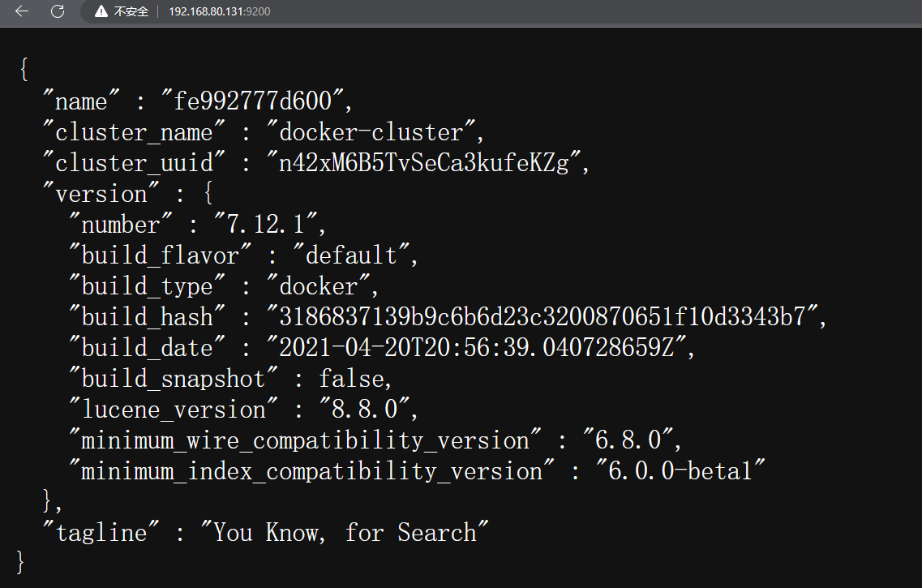Image resolution: width=922 pixels, height=588 pixels.
Task: Click the version number 7.12.1
Action: coord(265,224)
